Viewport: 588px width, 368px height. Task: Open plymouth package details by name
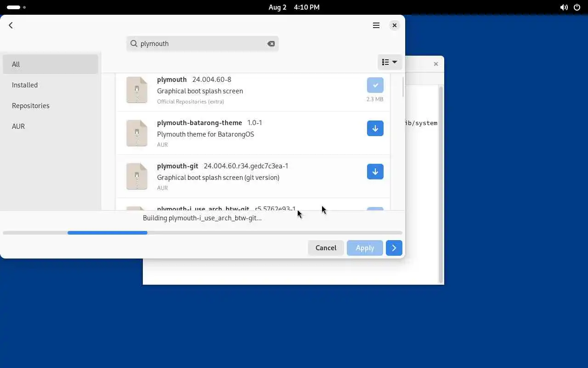click(x=172, y=79)
